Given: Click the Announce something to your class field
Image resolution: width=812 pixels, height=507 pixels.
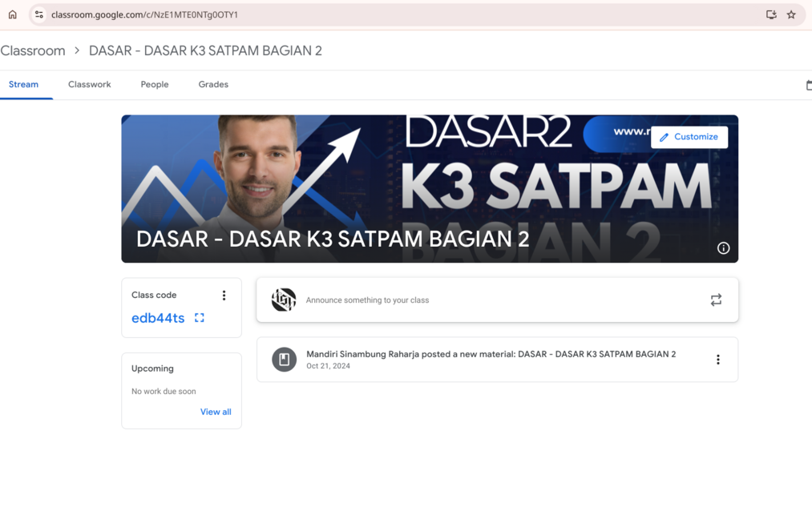Looking at the screenshot, I should coord(481,300).
